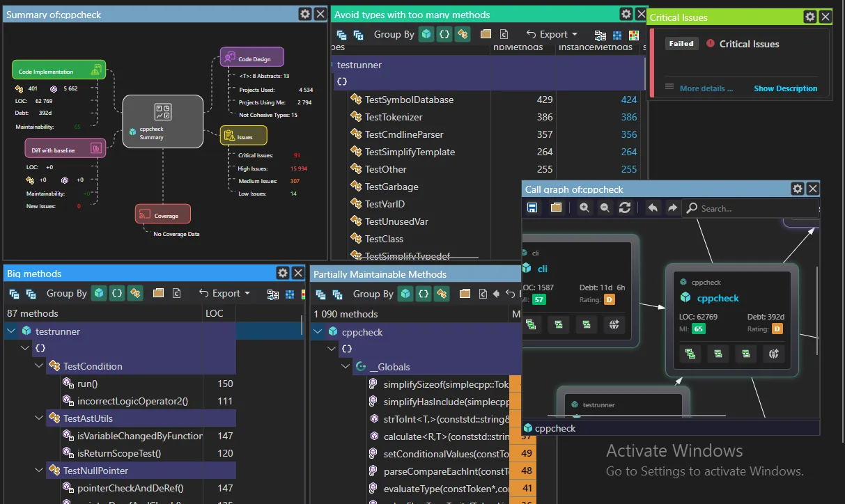Viewport: 845px width, 504px height.
Task: Toggle group by namespace in Partially Maintainable Methods
Action: click(424, 294)
